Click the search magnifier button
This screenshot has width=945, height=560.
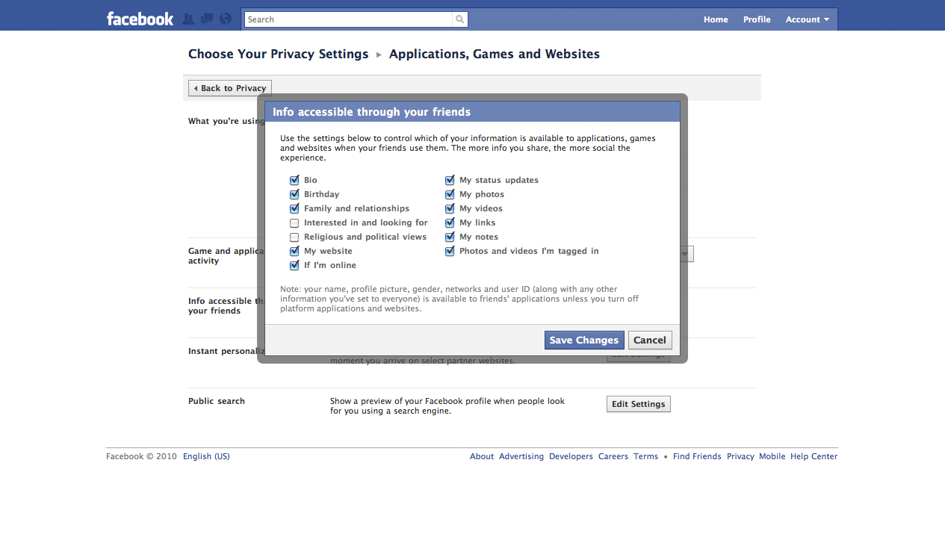pos(460,19)
